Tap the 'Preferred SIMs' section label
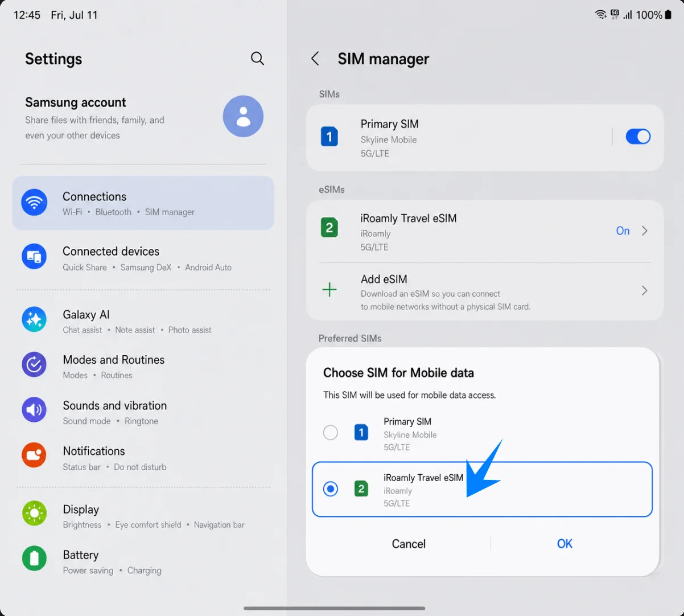The width and height of the screenshot is (684, 616). [350, 338]
